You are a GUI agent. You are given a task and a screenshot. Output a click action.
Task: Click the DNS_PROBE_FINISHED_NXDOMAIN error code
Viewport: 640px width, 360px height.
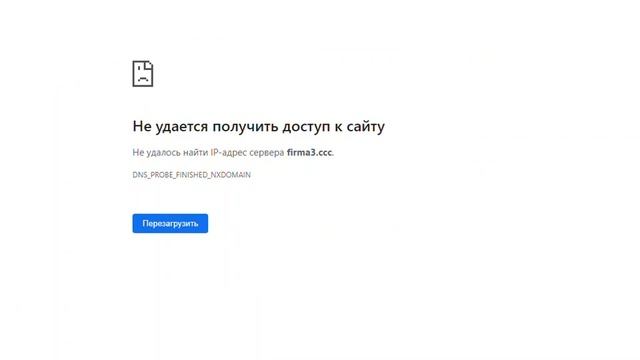pos(191,175)
